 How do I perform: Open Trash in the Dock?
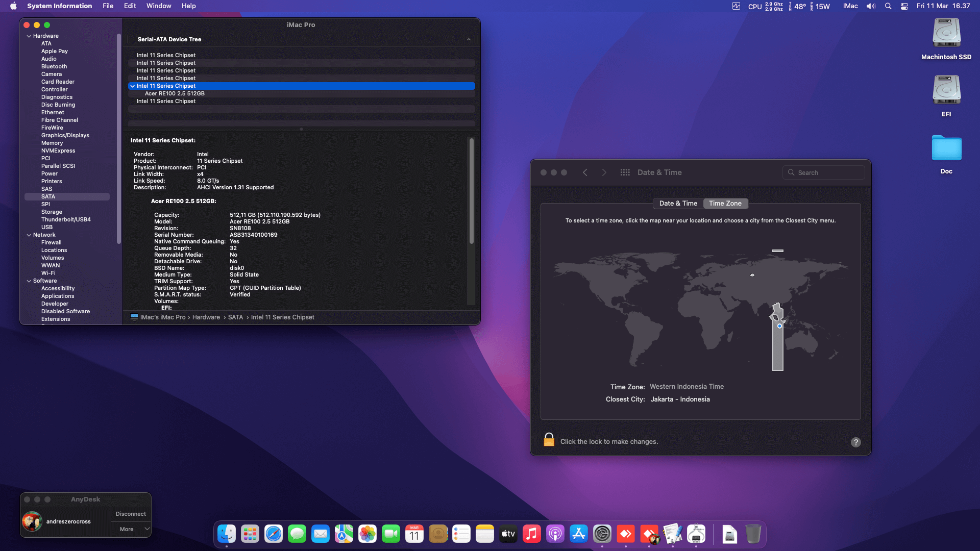[x=753, y=534]
